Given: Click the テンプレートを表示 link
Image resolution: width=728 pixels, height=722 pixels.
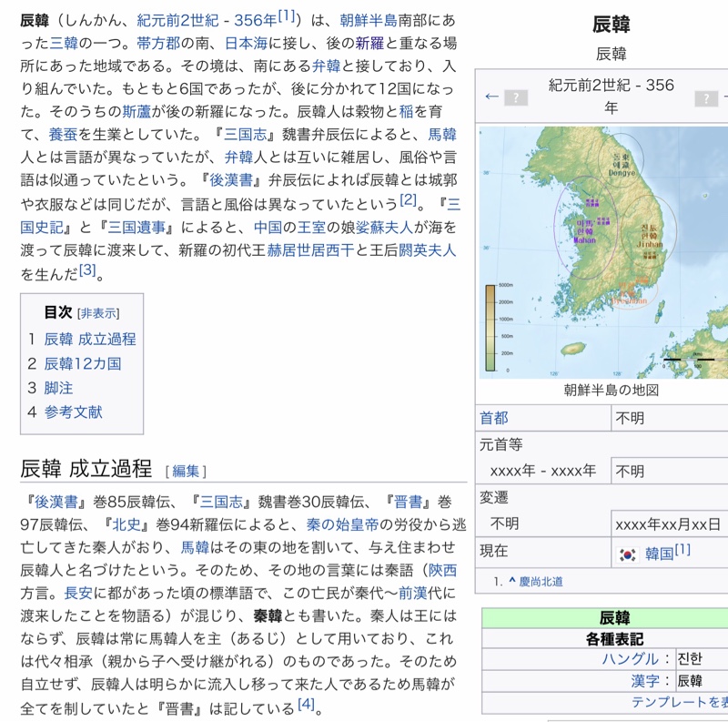Looking at the screenshot, I should click(679, 702).
